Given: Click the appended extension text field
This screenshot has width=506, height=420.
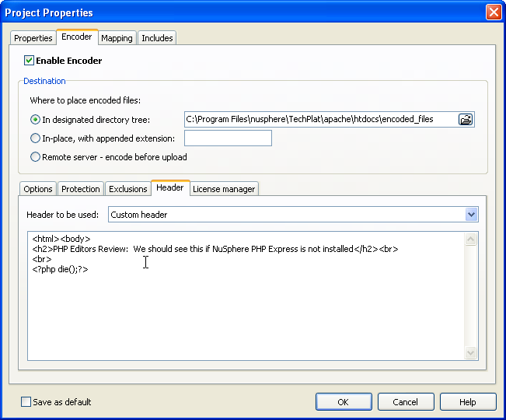Looking at the screenshot, I should coord(228,138).
